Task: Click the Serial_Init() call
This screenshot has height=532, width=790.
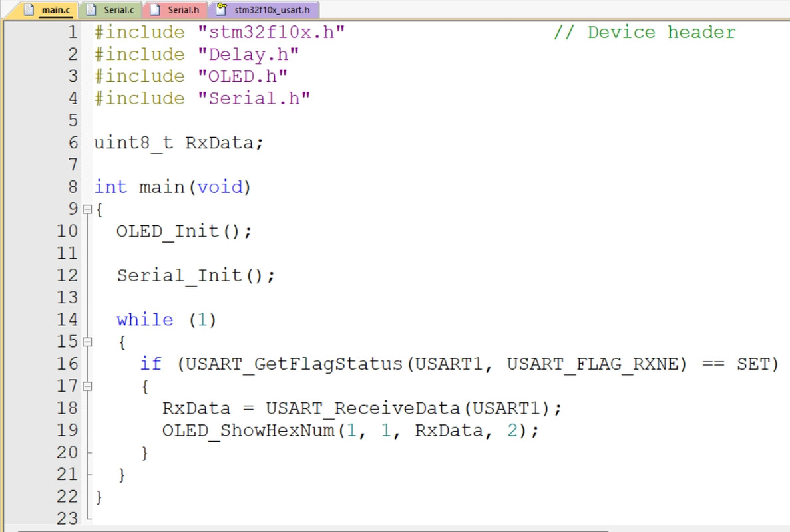Action: (196, 276)
